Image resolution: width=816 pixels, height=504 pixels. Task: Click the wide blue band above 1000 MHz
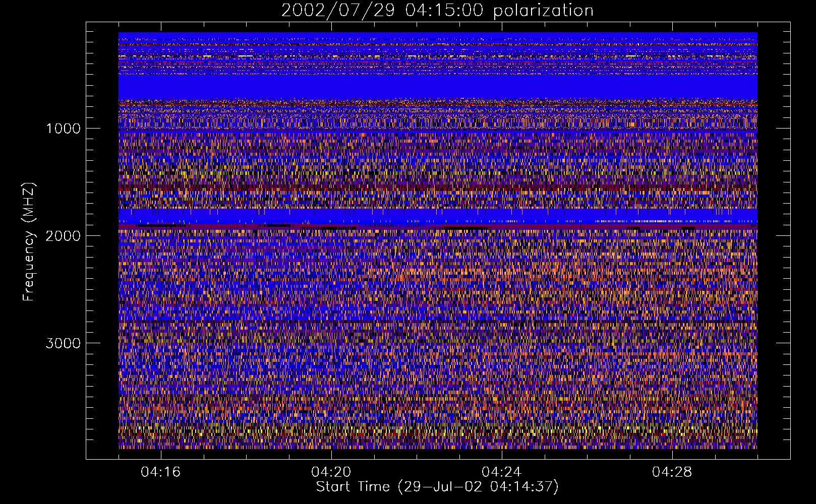pos(438,87)
